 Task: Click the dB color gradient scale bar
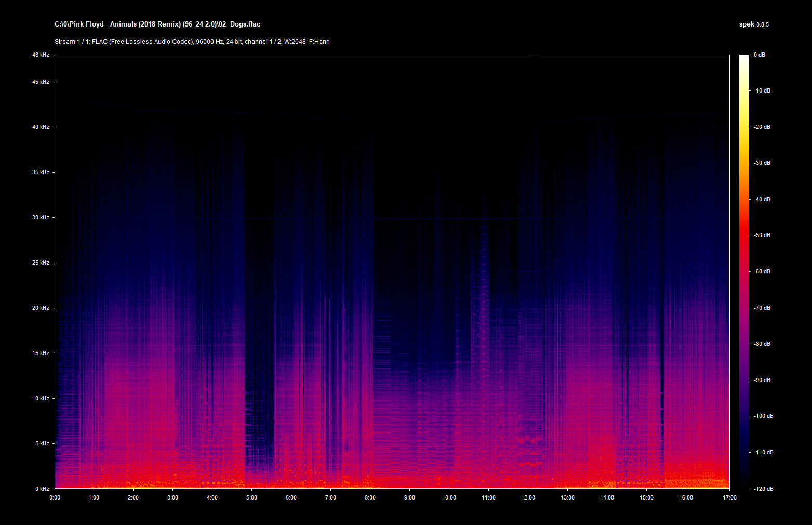(744, 271)
